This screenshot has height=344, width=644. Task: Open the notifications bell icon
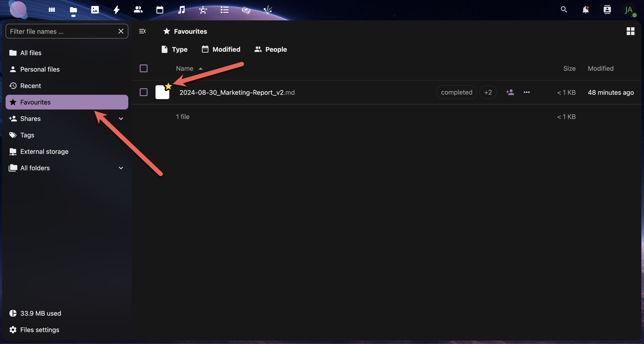585,10
